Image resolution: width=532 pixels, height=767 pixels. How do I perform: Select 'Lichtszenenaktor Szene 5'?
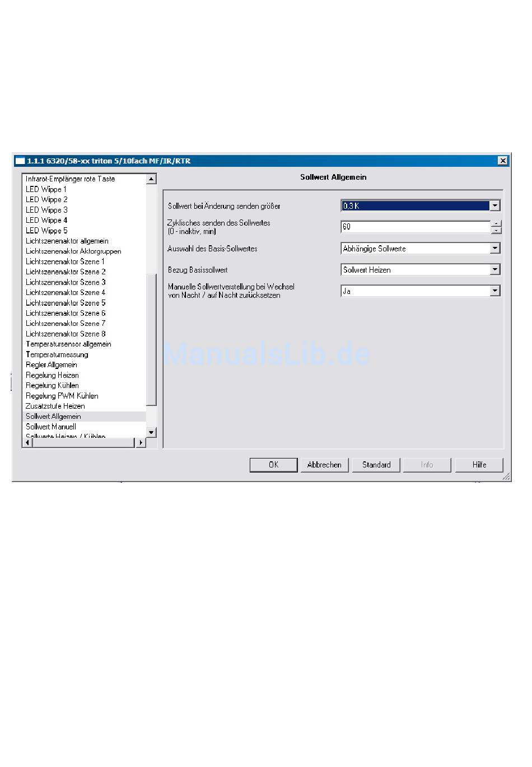pyautogui.click(x=66, y=303)
